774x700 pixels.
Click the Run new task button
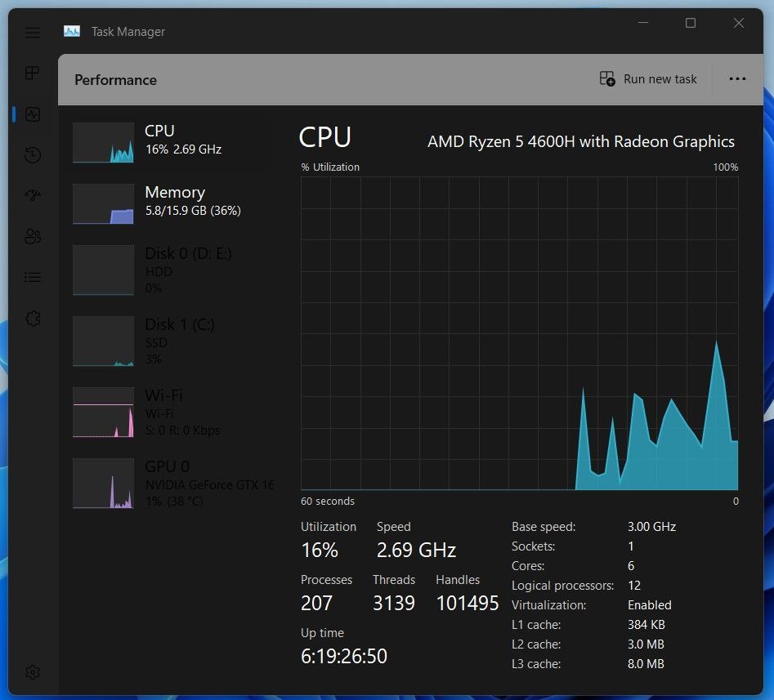648,78
